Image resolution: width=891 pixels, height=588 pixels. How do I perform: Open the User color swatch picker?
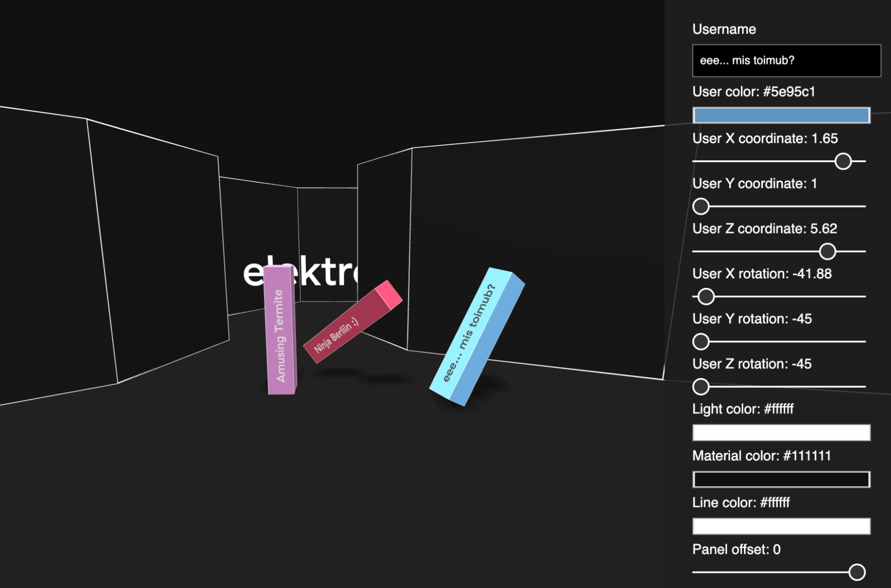click(781, 115)
